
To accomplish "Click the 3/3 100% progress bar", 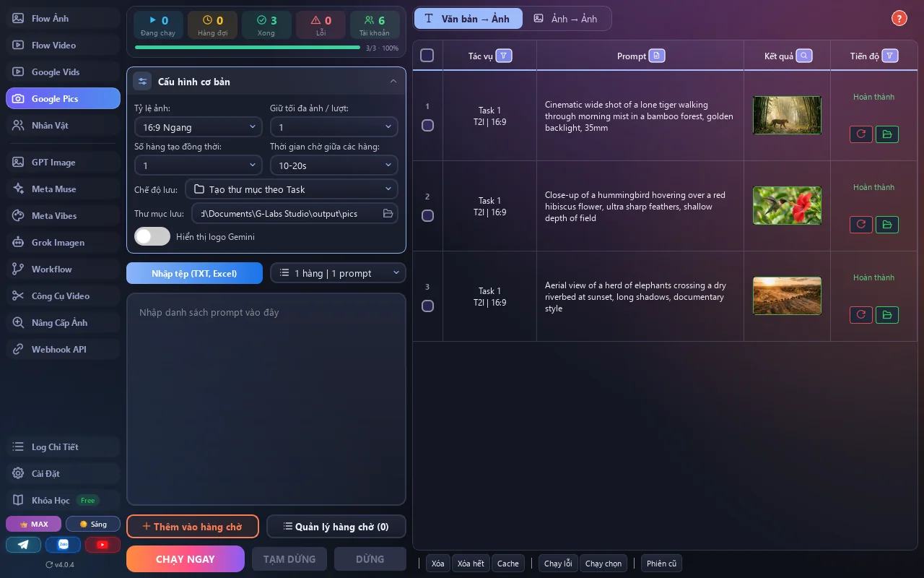I will coord(248,48).
